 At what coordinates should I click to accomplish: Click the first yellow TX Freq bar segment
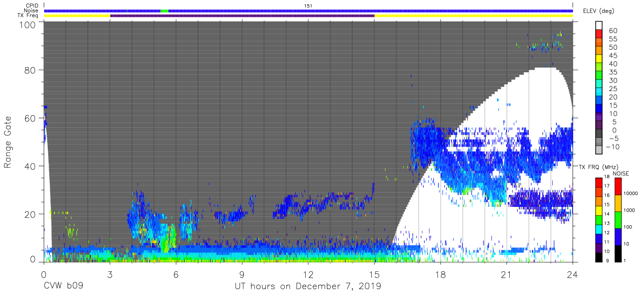77,16
